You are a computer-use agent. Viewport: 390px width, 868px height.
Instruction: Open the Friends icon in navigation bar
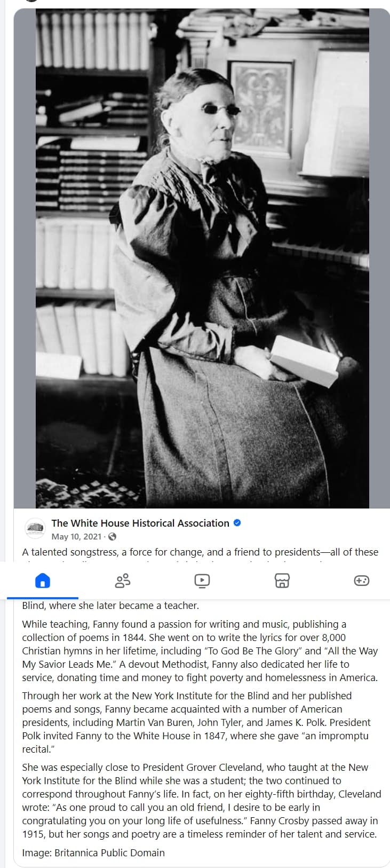[122, 580]
